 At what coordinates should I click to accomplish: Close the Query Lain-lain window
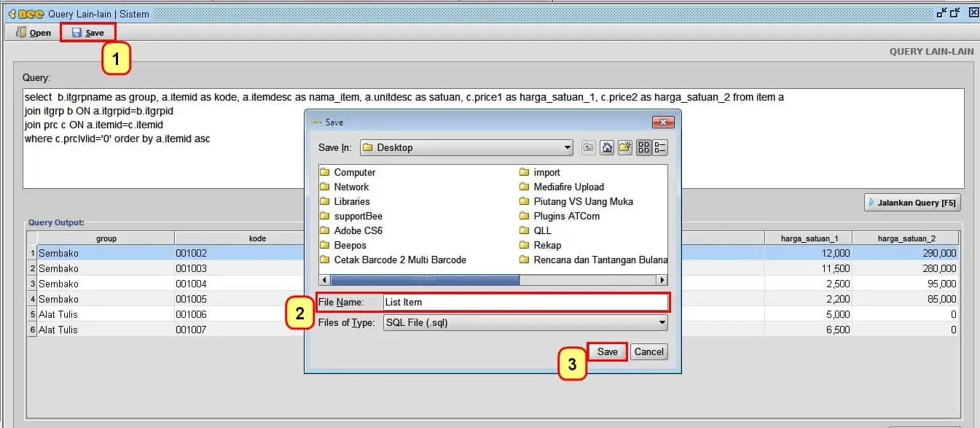coord(973,12)
